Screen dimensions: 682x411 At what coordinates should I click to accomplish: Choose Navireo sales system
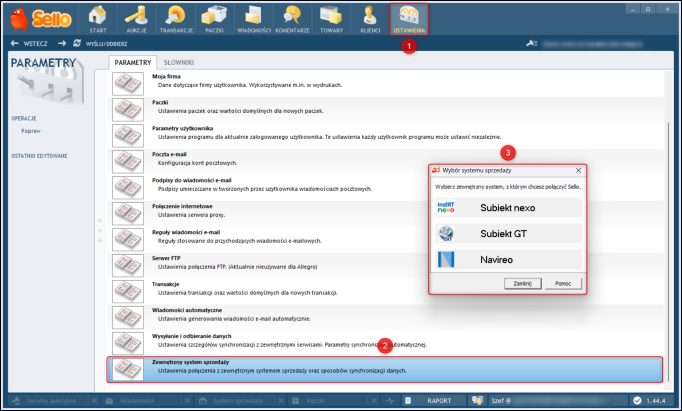(509, 260)
